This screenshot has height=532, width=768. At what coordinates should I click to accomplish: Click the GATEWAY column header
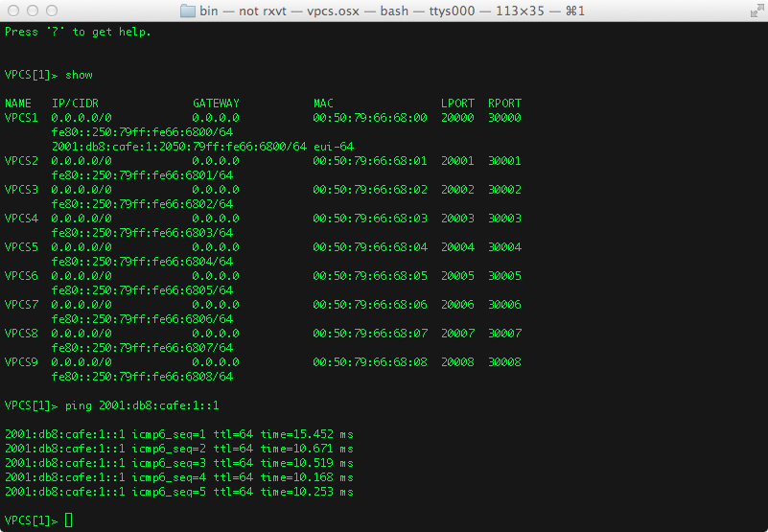tap(216, 104)
